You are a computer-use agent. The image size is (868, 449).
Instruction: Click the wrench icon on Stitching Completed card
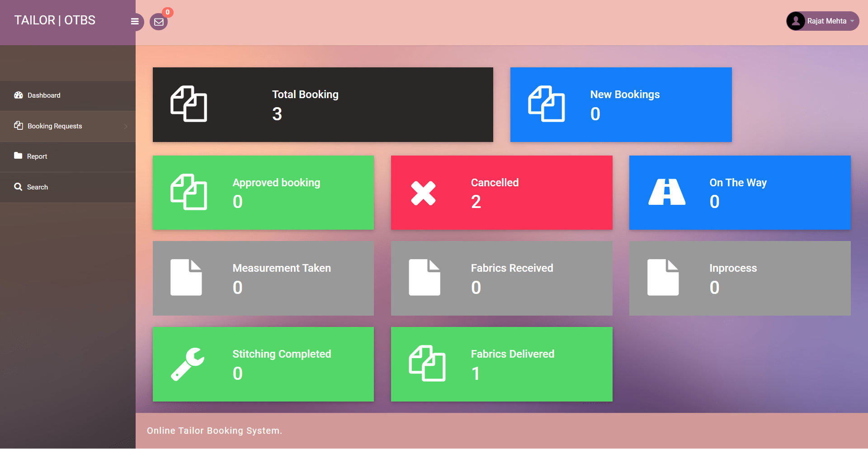[187, 364]
